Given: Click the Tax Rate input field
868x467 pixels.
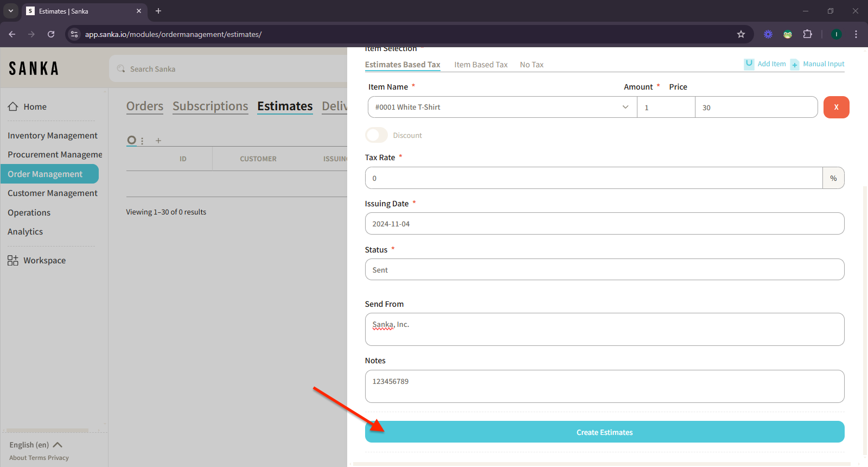Looking at the screenshot, I should (593, 178).
